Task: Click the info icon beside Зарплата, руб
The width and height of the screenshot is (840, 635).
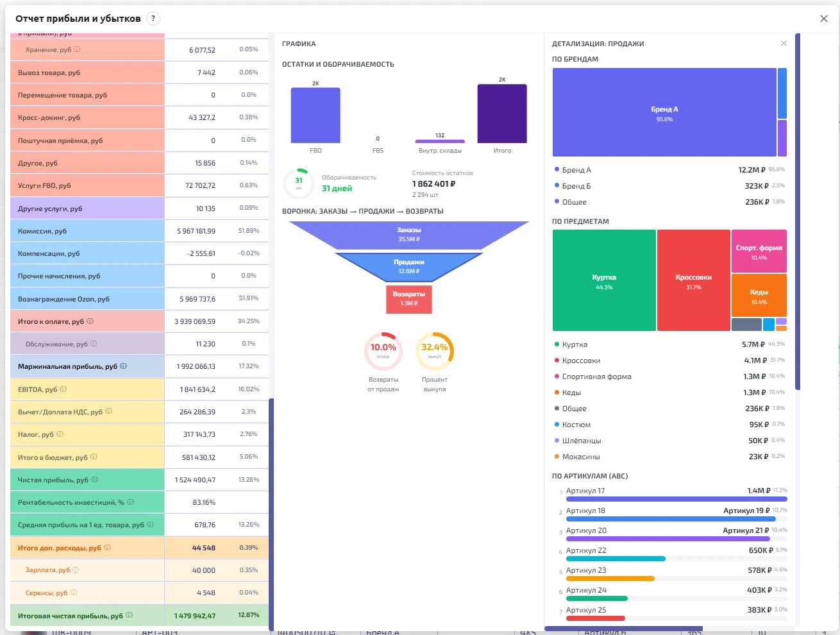Action: (x=76, y=570)
